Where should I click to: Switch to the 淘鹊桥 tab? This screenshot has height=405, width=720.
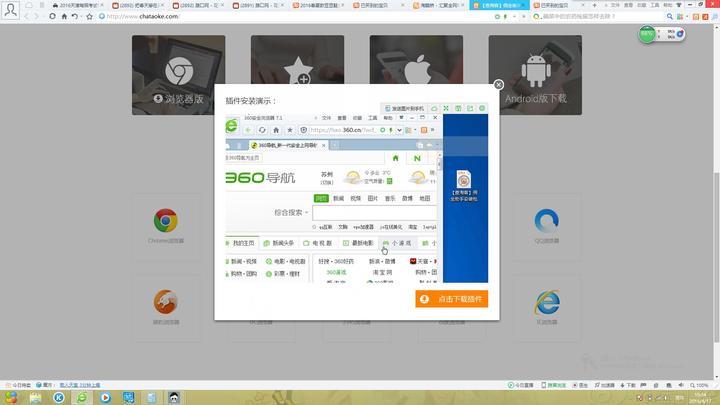pos(439,5)
